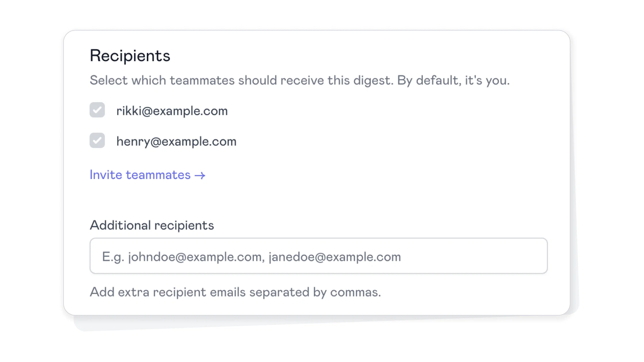The width and height of the screenshot is (644, 362).
Task: Click the arrow icon beside Invite teammates
Action: click(x=200, y=175)
